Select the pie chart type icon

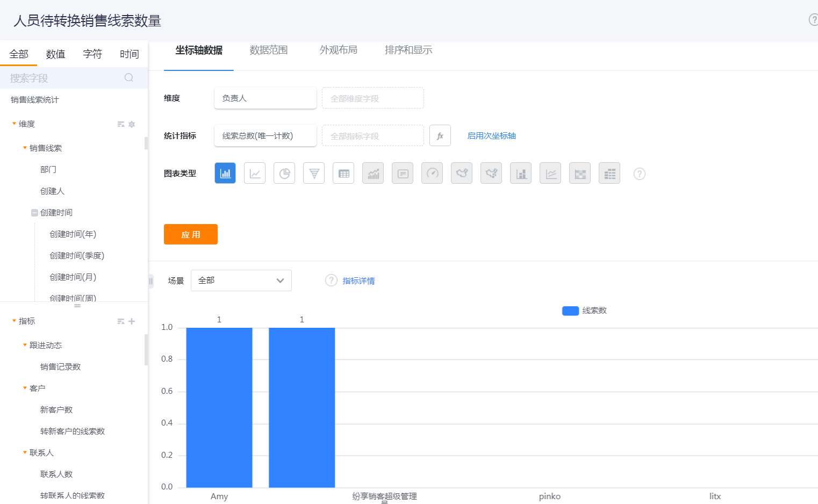tap(284, 173)
